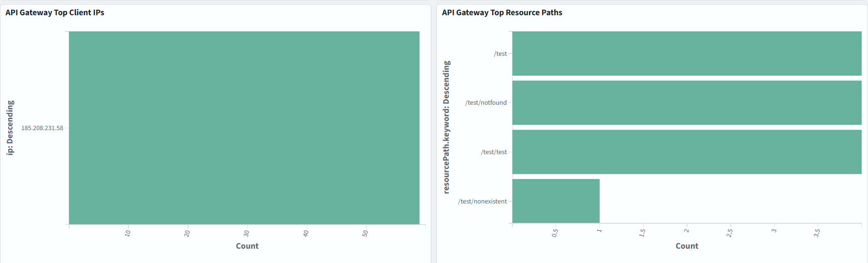868x263 pixels.
Task: Click the /test/notfound axis label
Action: (486, 102)
